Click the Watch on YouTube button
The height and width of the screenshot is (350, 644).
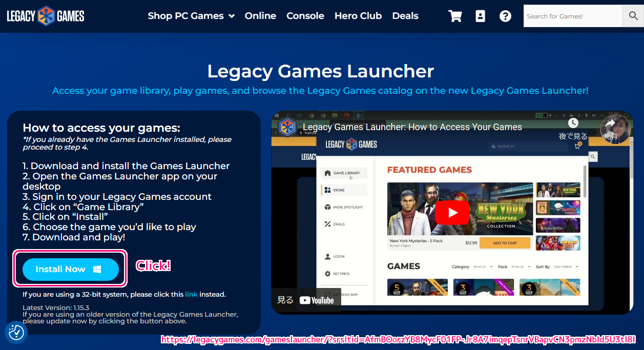[x=306, y=300]
